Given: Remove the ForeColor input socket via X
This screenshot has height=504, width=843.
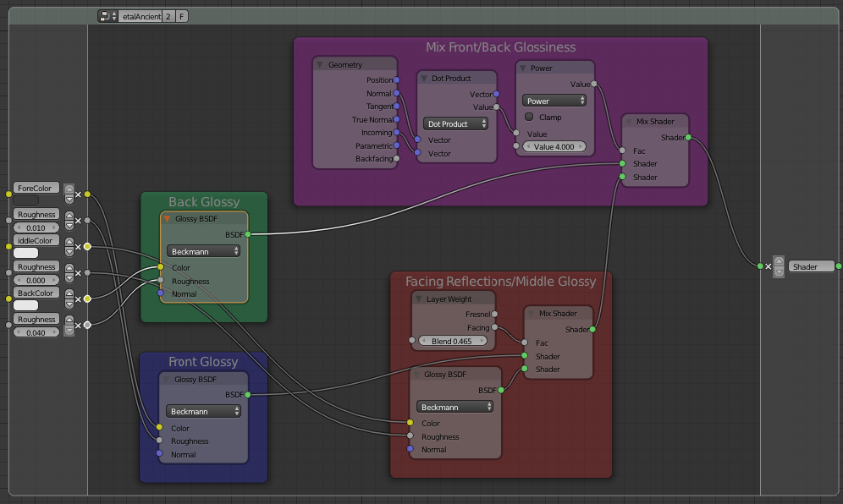Looking at the screenshot, I should [x=79, y=194].
